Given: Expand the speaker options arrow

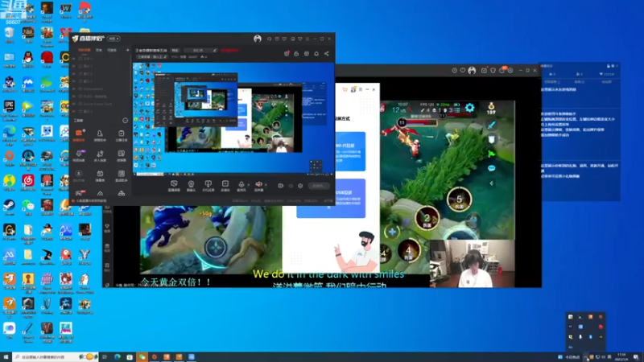Looking at the screenshot, I should 266,185.
